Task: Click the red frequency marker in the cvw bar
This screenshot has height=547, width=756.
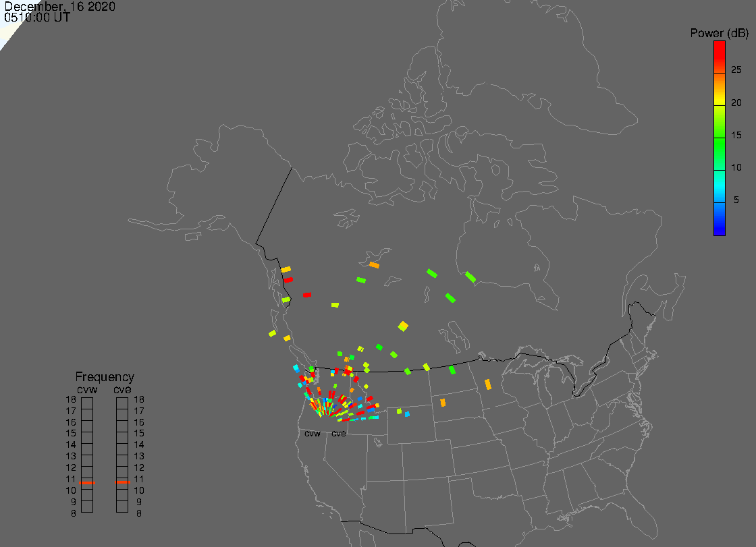Action: pyautogui.click(x=87, y=482)
